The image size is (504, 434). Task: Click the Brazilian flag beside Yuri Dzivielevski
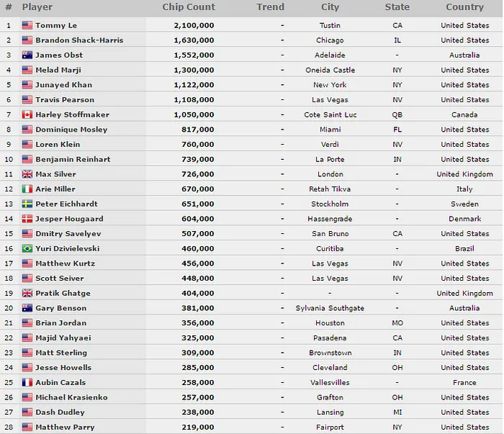point(27,248)
